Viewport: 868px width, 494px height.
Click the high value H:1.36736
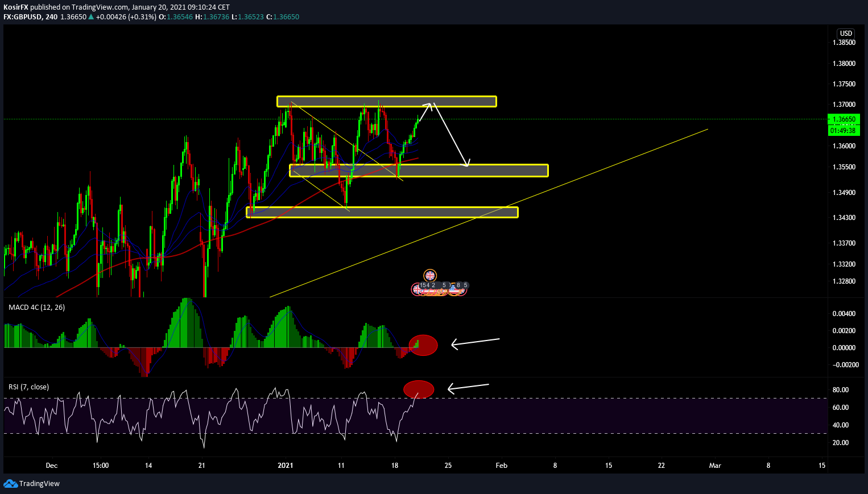pyautogui.click(x=212, y=17)
